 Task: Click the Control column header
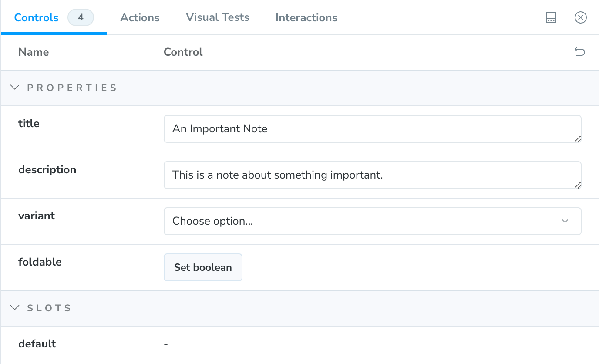pos(183,52)
